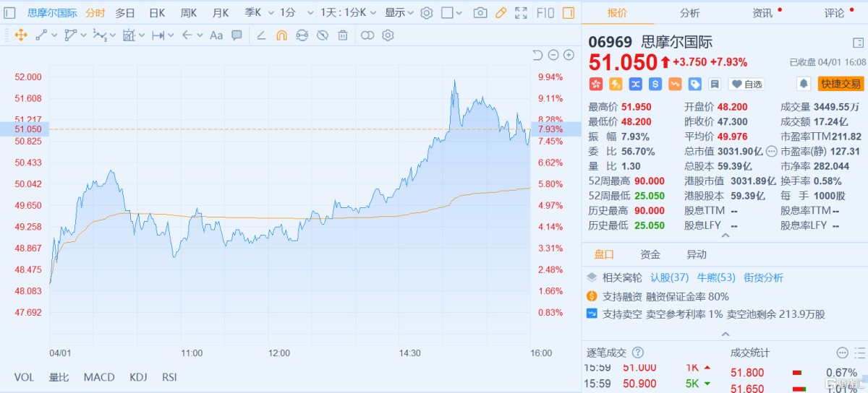Toggle the orange magnet snap tool

coord(281,35)
